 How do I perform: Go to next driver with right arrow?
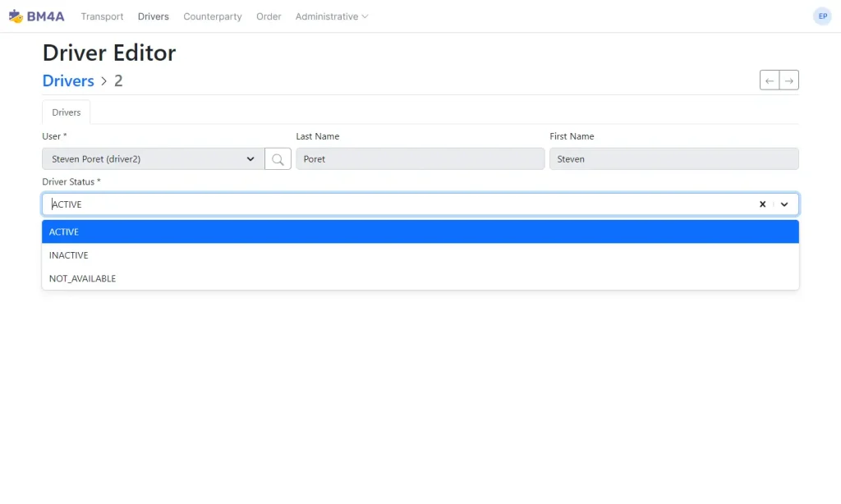click(x=789, y=80)
